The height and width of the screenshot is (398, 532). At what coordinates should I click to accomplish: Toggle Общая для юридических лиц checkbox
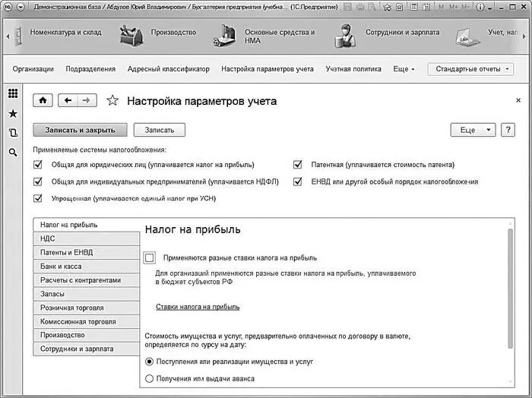tap(38, 164)
